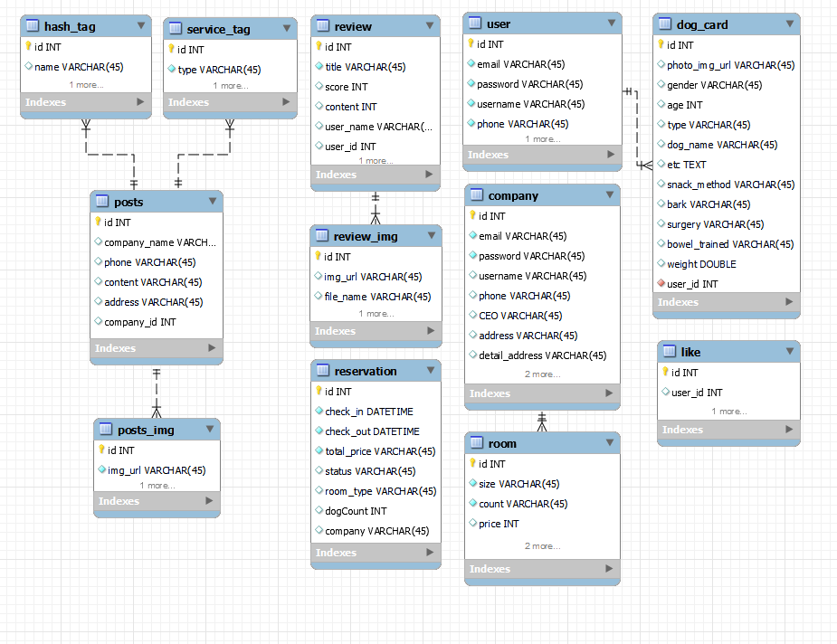Click the user table icon
Image resolution: width=837 pixels, height=644 pixels.
(x=475, y=23)
